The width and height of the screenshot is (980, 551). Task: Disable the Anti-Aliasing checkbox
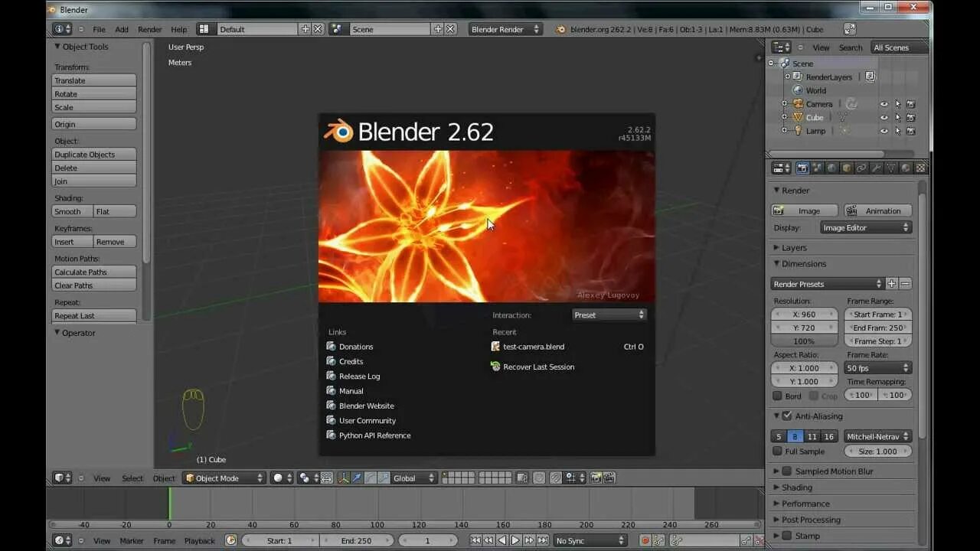pos(787,416)
